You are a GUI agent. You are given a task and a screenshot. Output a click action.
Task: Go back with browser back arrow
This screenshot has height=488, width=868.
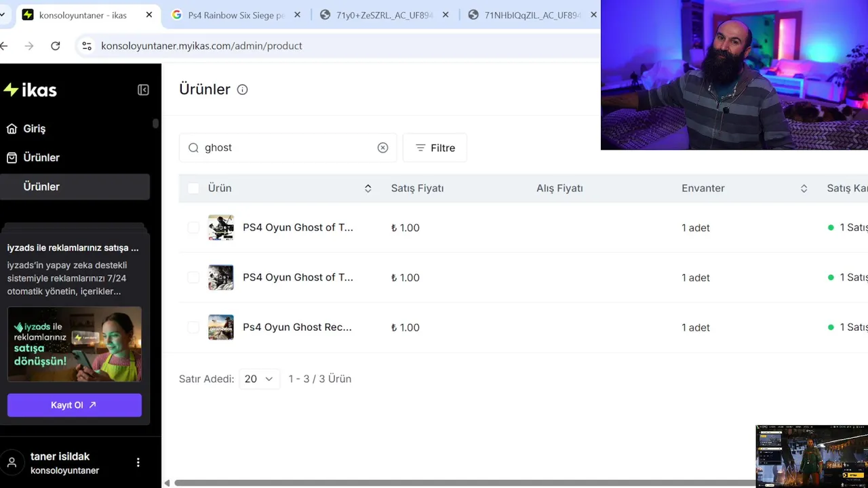4,46
